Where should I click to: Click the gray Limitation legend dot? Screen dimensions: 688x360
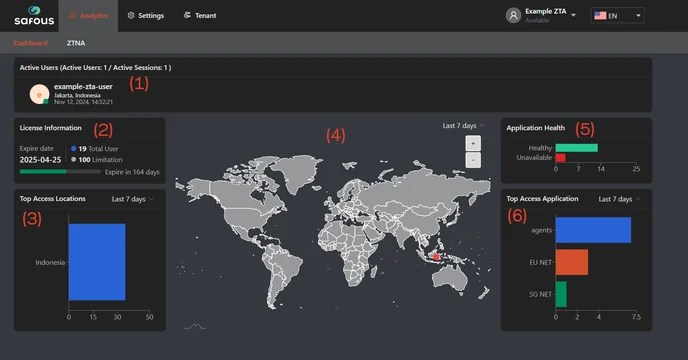tap(74, 159)
